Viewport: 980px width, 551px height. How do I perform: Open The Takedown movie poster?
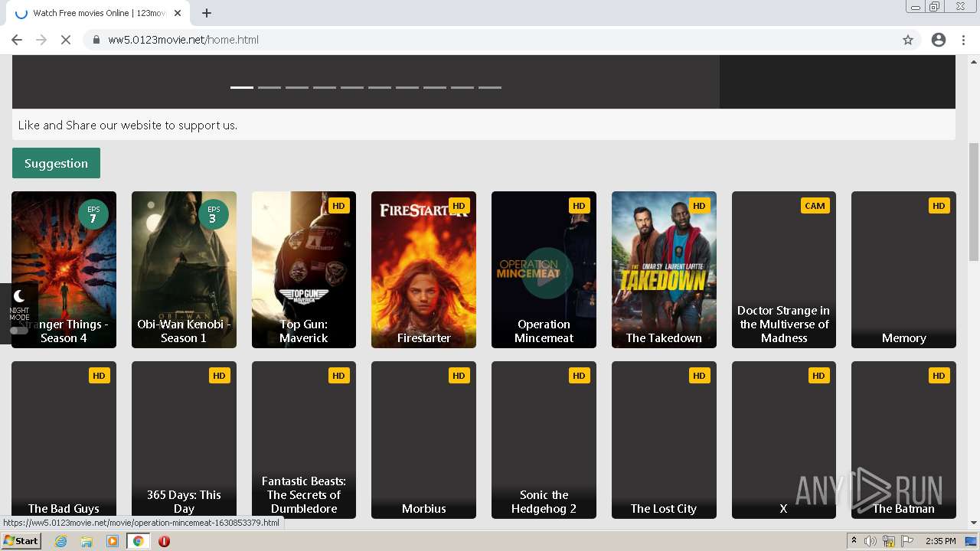point(664,269)
